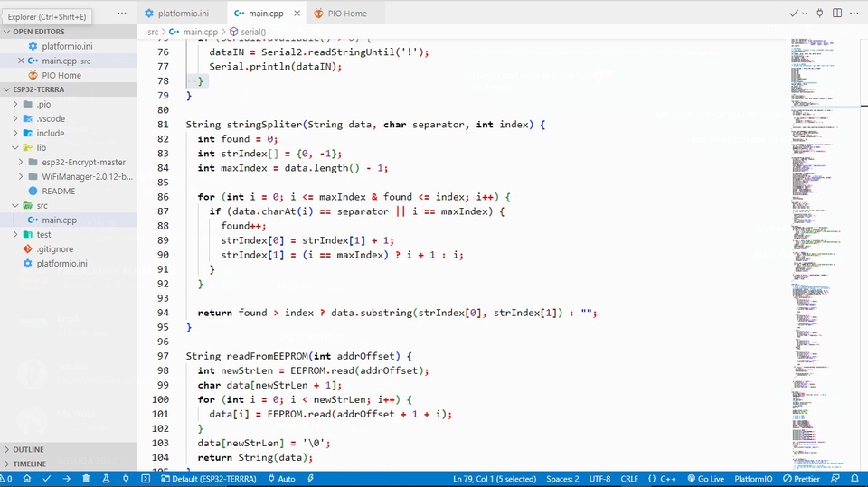
Task: Click line number 94 in gutter
Action: [x=163, y=313]
